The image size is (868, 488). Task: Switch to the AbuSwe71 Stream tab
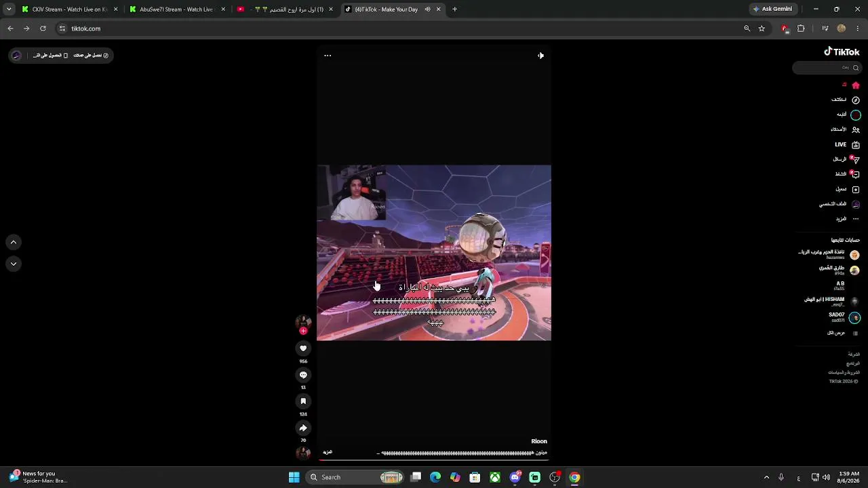[x=177, y=9]
